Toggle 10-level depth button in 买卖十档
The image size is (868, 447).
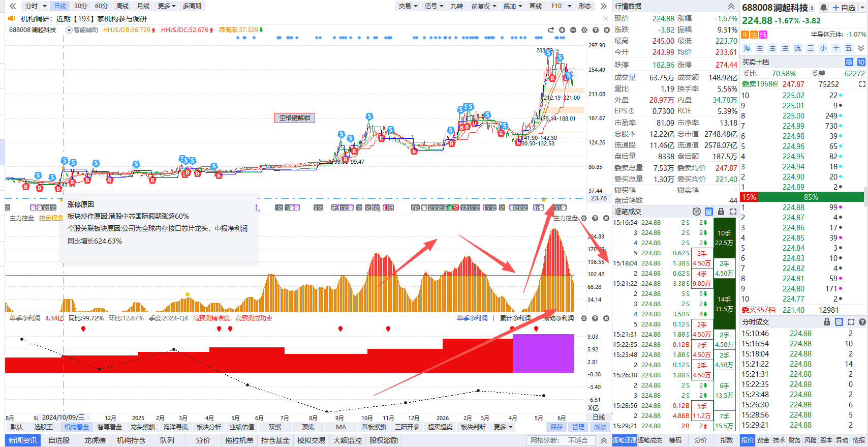(x=861, y=62)
